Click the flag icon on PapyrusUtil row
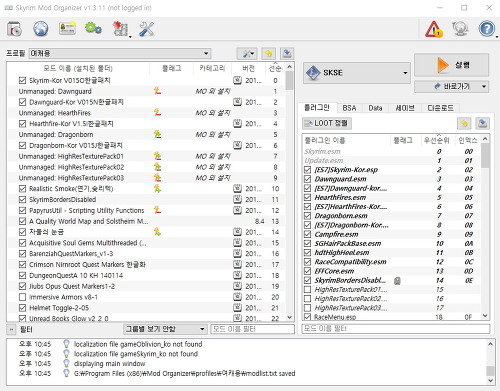500x391 pixels. pos(157,210)
